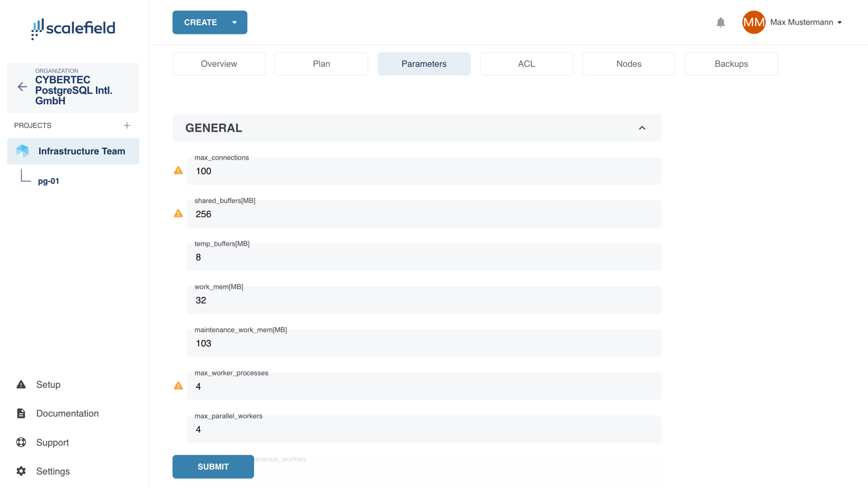Open notifications via the bell icon
This screenshot has width=868, height=488.
(x=721, y=22)
